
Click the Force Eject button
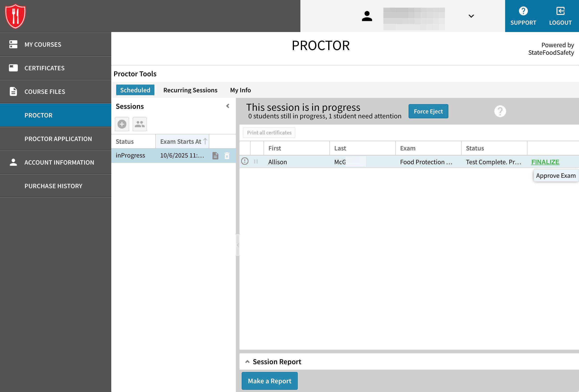[428, 111]
